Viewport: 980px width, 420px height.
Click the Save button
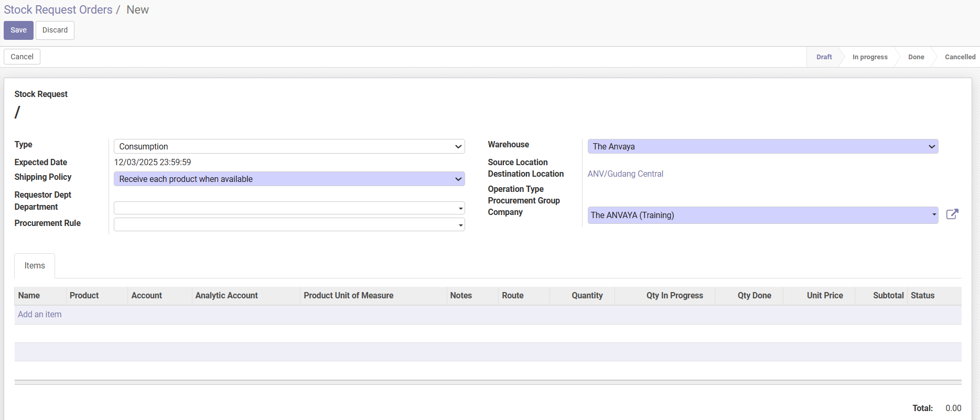(x=18, y=30)
